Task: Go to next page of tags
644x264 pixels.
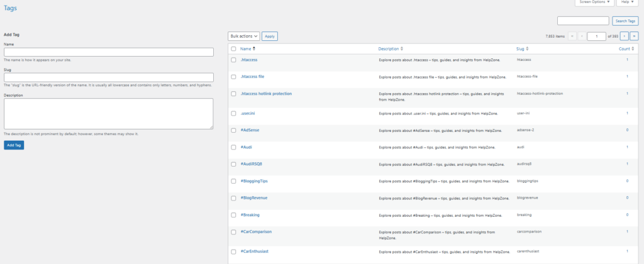Action: (x=625, y=36)
